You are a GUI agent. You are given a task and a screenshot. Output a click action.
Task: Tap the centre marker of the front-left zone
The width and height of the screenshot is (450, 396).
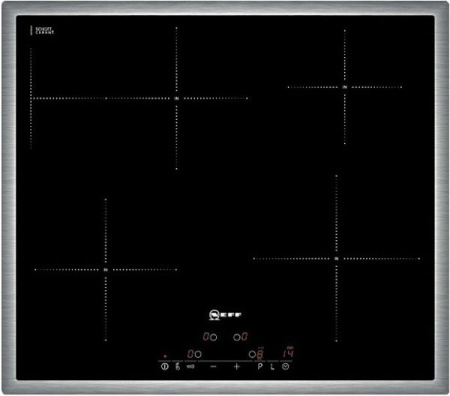(x=105, y=270)
